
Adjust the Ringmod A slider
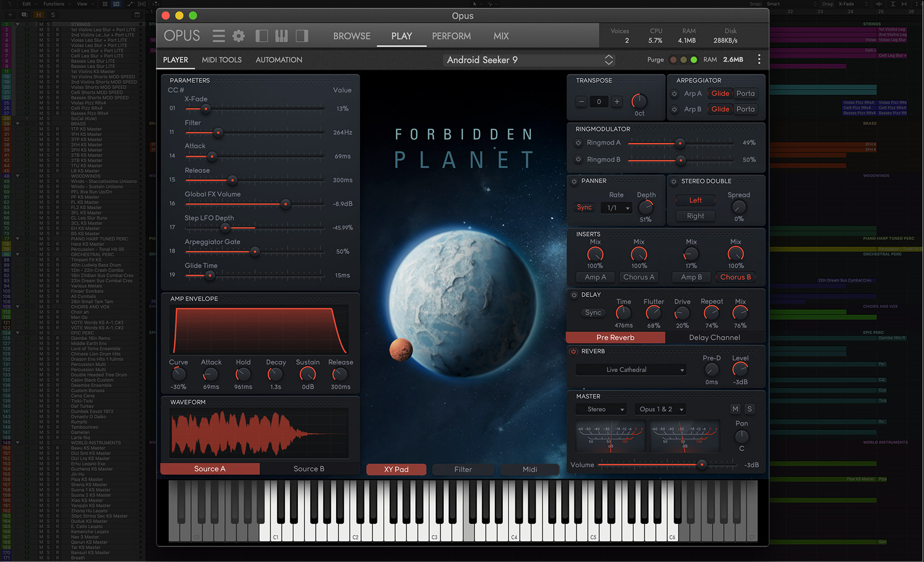680,144
